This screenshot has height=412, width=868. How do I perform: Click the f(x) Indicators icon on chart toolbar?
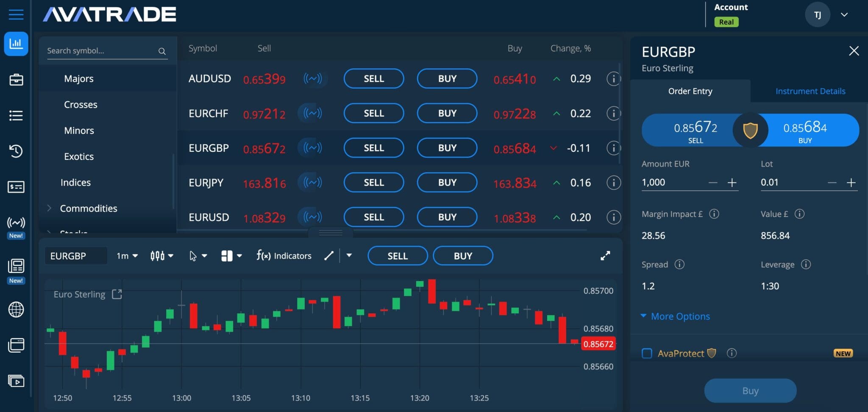[263, 256]
